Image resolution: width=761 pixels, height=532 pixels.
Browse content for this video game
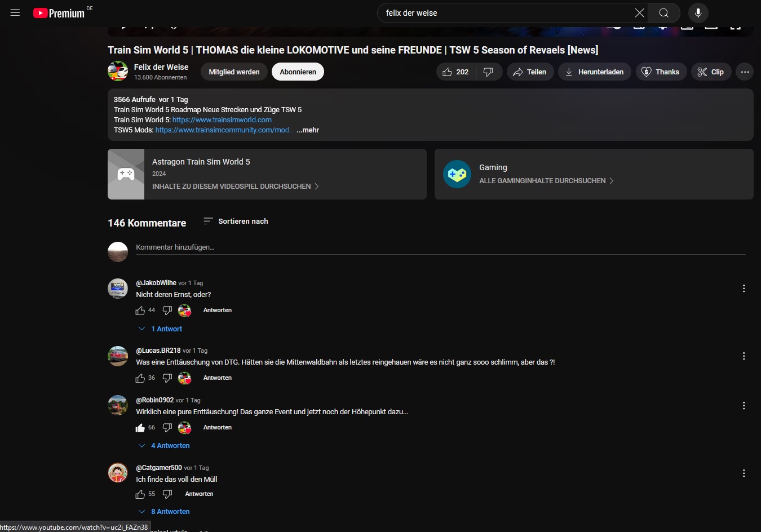pyautogui.click(x=235, y=187)
